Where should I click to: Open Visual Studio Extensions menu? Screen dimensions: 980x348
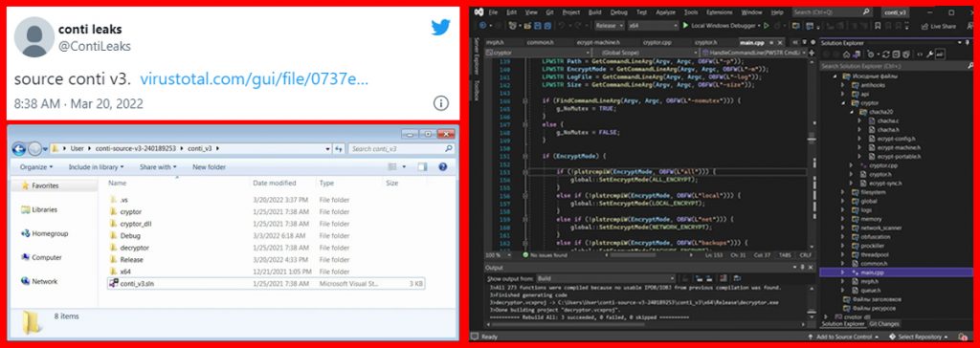tap(719, 11)
